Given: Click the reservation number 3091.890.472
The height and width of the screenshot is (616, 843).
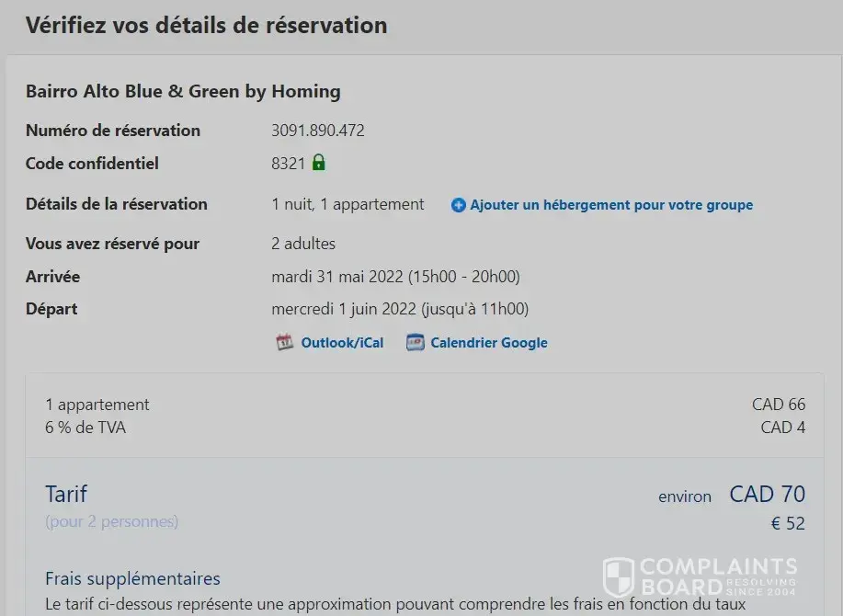Looking at the screenshot, I should pos(318,131).
